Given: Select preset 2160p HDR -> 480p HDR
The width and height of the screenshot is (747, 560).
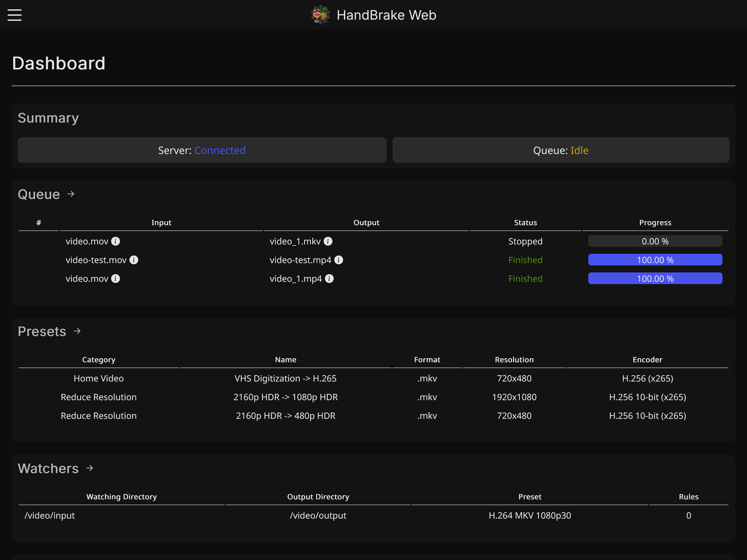Looking at the screenshot, I should tap(286, 416).
